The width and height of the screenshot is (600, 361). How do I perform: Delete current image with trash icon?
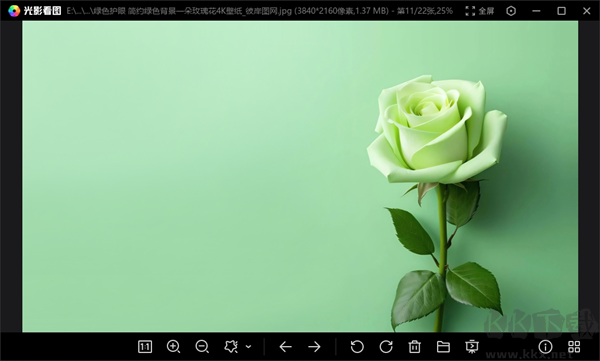(x=414, y=347)
